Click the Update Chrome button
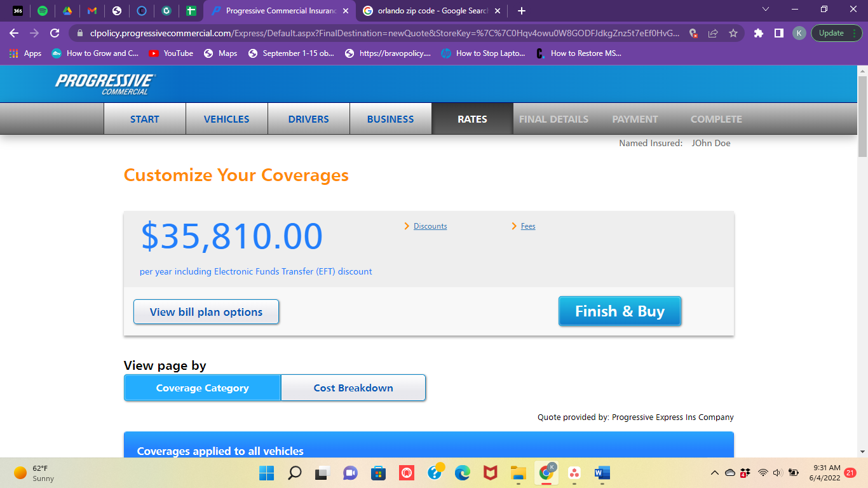The height and width of the screenshot is (488, 868). (x=836, y=33)
